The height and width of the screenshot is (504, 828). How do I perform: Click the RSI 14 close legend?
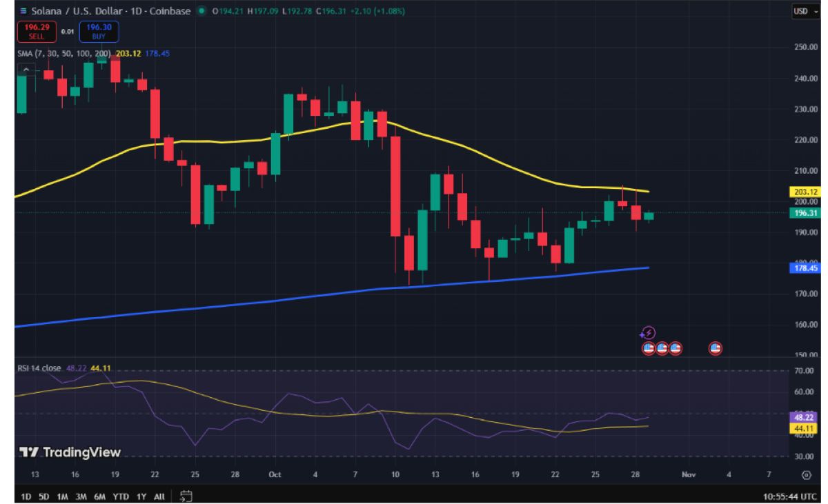pos(41,368)
